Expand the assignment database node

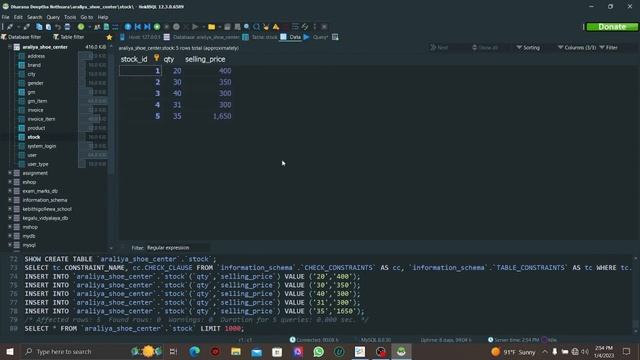coord(10,173)
